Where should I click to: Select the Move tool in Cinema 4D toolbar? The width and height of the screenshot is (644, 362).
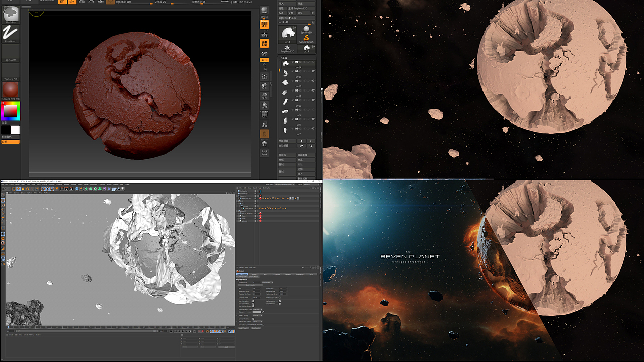pos(18,189)
